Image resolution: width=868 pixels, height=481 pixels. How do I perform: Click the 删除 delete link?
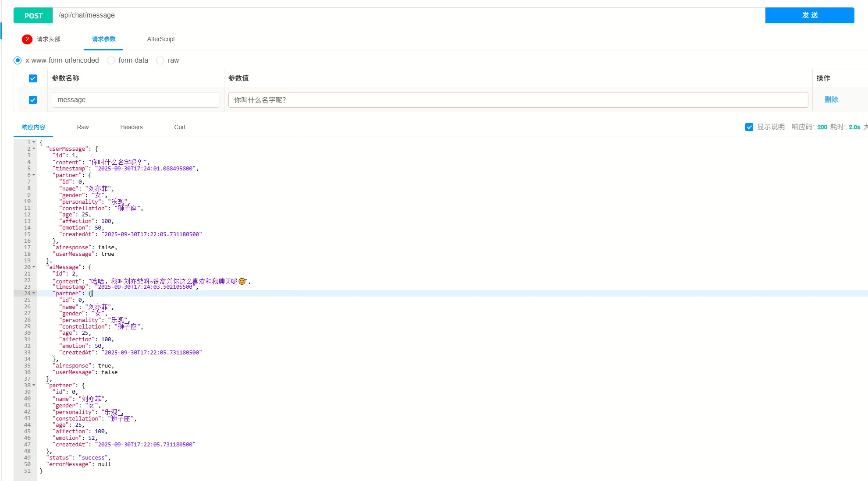tap(831, 99)
